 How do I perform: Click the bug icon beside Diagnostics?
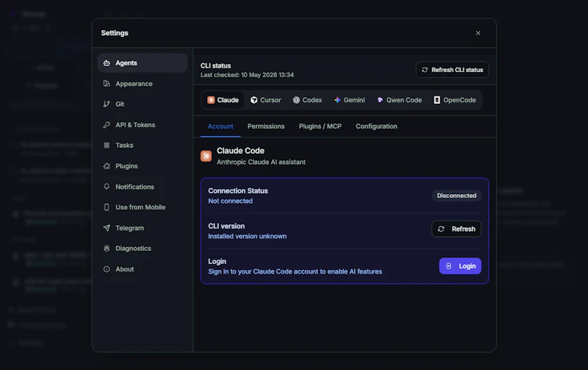click(107, 249)
